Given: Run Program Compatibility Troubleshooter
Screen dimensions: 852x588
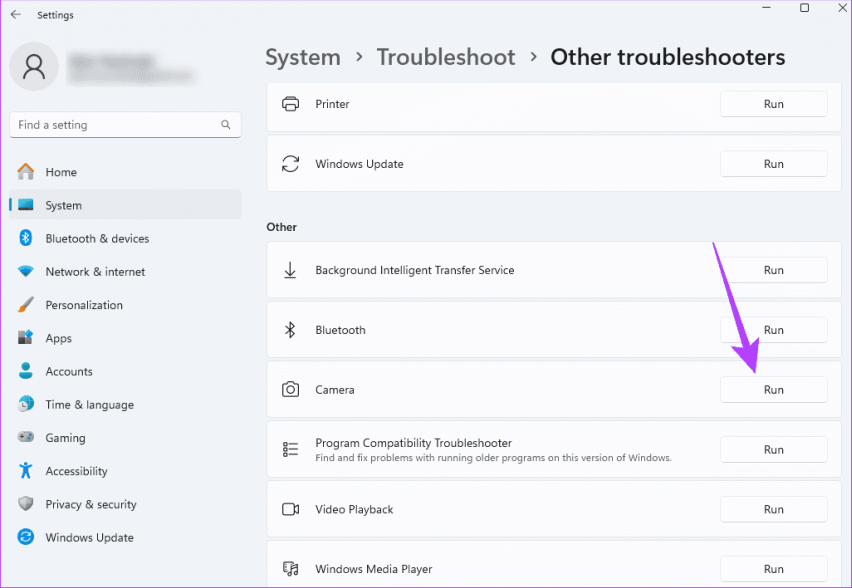Looking at the screenshot, I should [773, 450].
